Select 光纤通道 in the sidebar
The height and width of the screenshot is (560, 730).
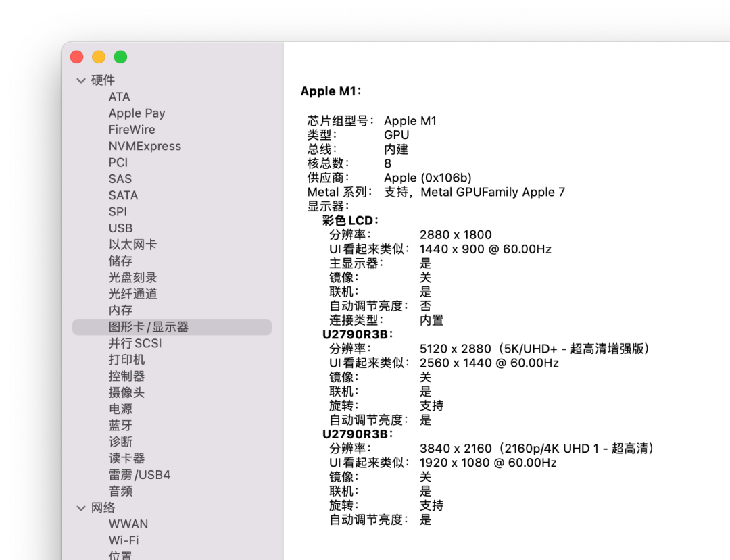pyautogui.click(x=132, y=294)
